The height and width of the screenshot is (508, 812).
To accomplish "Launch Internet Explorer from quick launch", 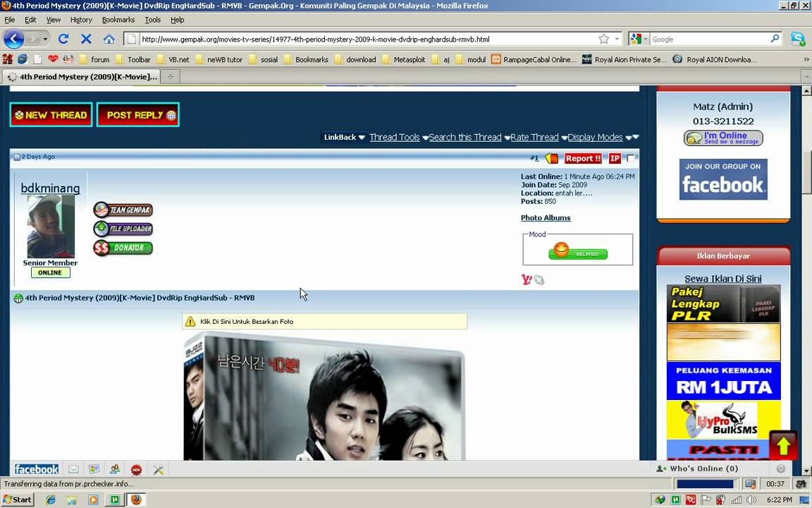I will tap(50, 500).
